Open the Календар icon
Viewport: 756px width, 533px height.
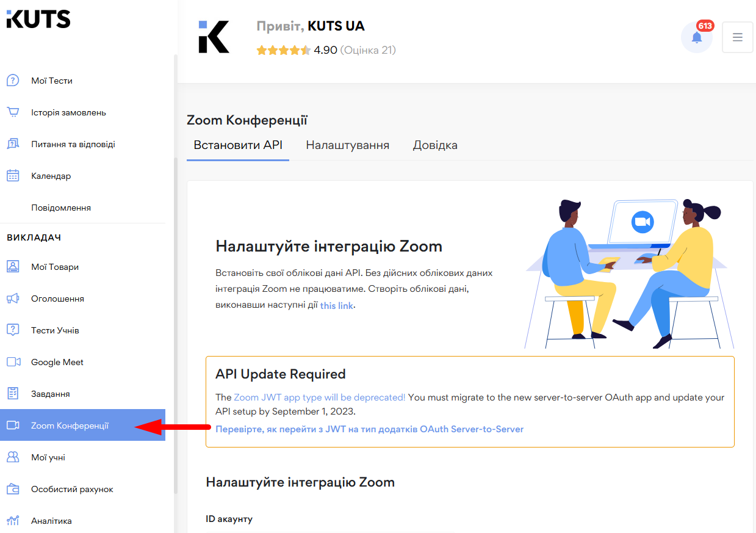click(x=13, y=175)
